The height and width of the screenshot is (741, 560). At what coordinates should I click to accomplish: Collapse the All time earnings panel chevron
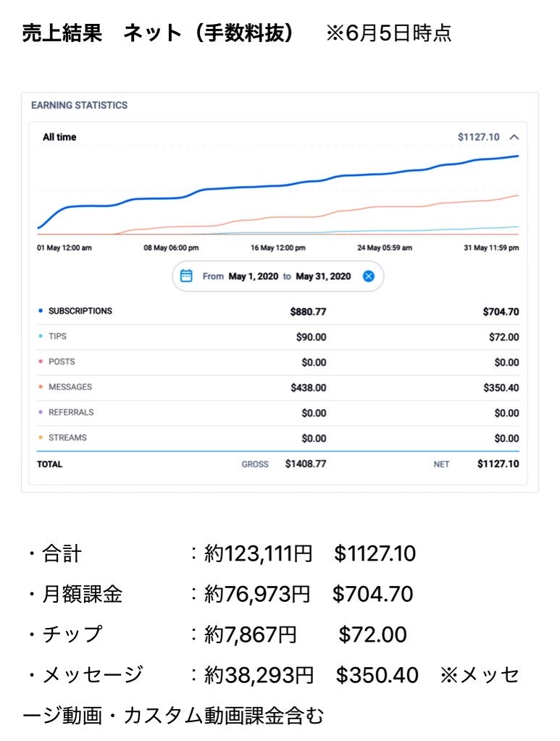(514, 137)
